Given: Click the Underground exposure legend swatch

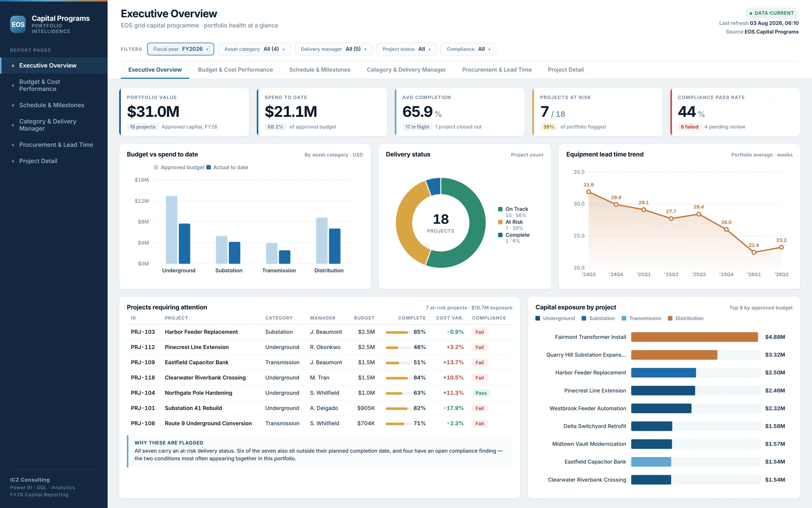Looking at the screenshot, I should point(538,318).
